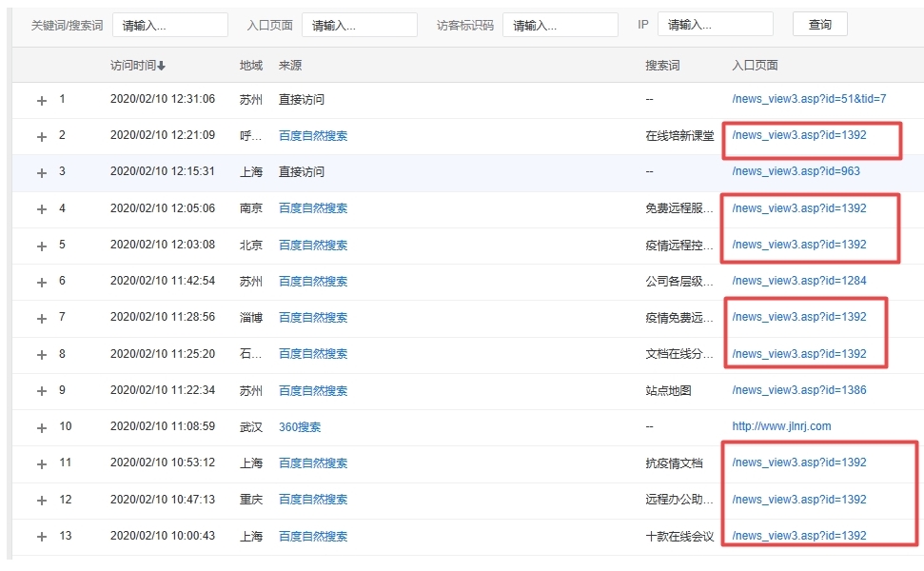This screenshot has width=924, height=571.
Task: Expand the 武汉 360搜索 row details
Action: click(41, 426)
